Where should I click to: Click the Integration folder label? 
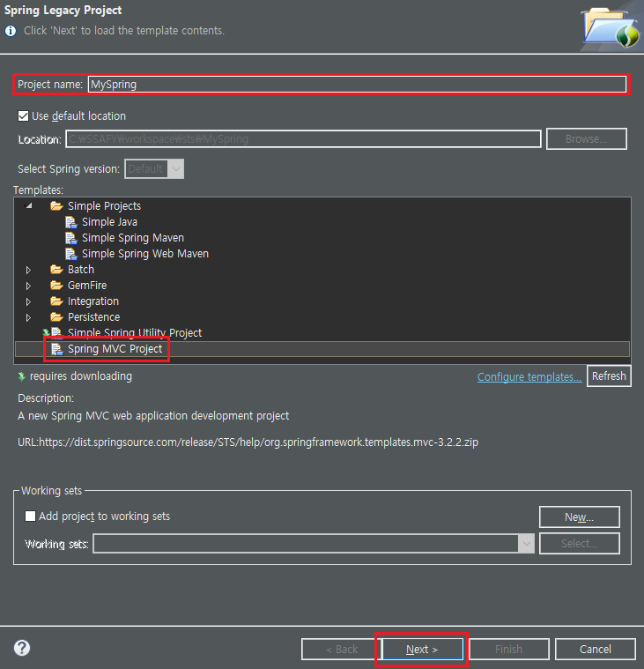coord(93,301)
